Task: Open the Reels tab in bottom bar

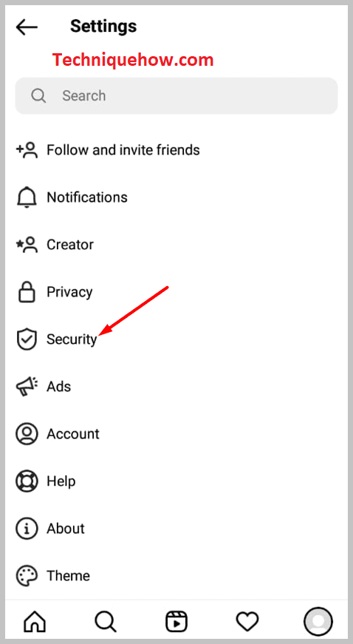Action: [x=176, y=621]
